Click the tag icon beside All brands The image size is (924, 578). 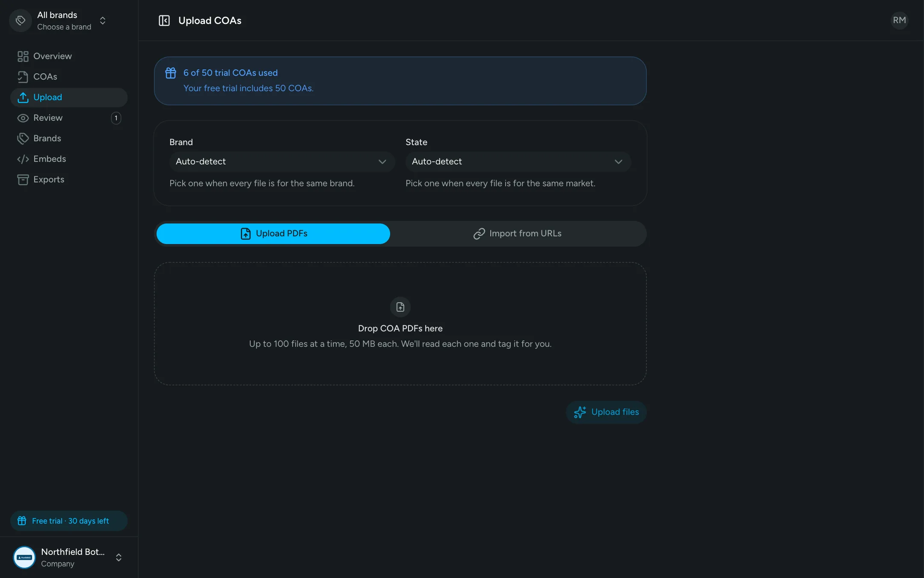[21, 21]
